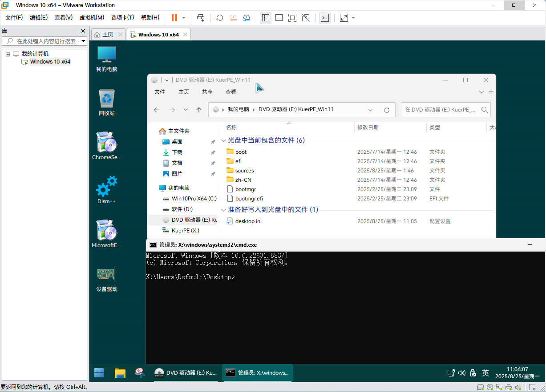Screen dimensions: 546x392
Task: Collapse 光盘中当前包含的文件 group
Action: (x=223, y=140)
